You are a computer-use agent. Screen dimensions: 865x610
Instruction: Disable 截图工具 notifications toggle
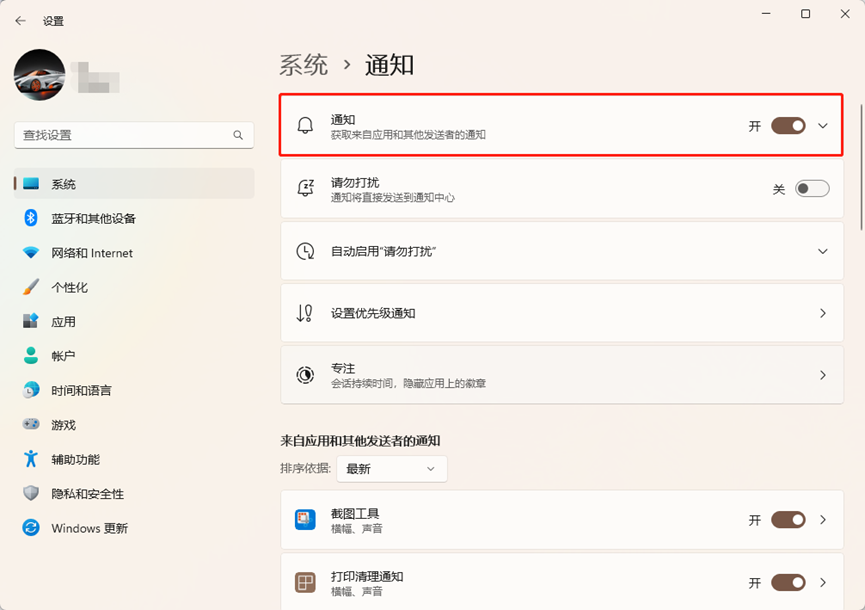[788, 520]
